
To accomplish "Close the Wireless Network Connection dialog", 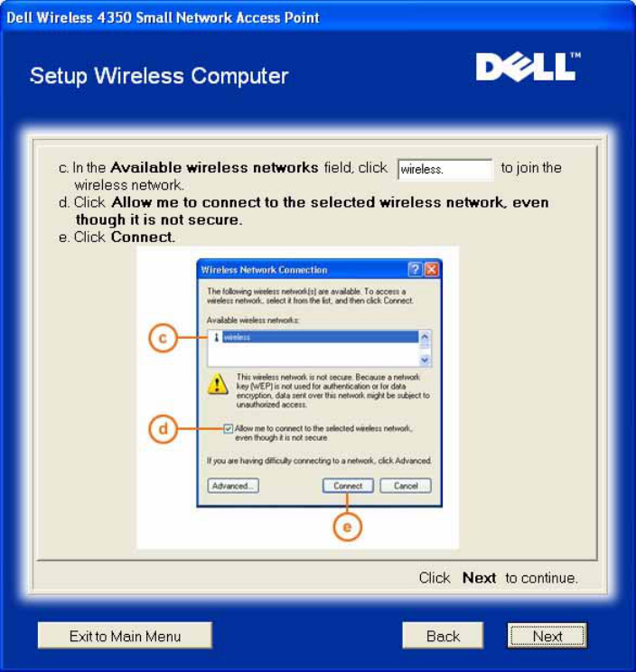I will pyautogui.click(x=432, y=269).
